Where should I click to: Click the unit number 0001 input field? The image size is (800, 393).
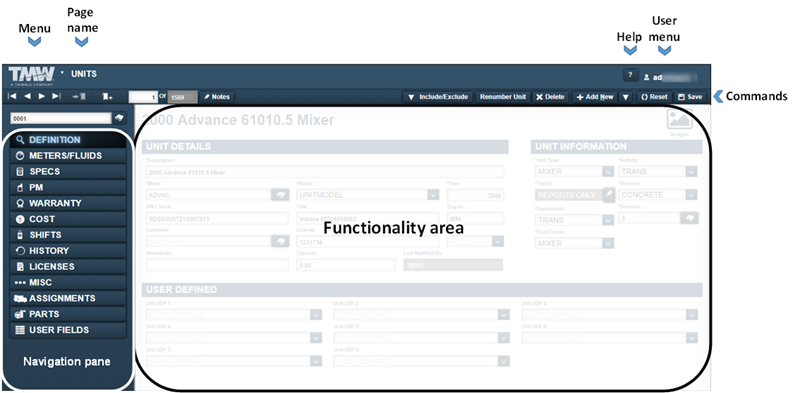coord(61,118)
